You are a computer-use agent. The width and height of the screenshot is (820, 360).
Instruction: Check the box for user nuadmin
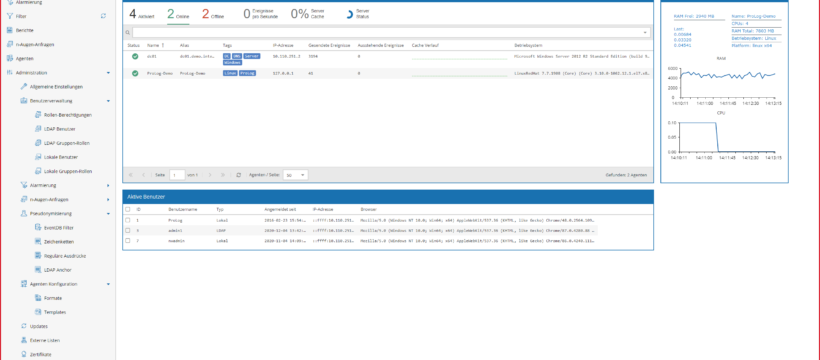128,241
